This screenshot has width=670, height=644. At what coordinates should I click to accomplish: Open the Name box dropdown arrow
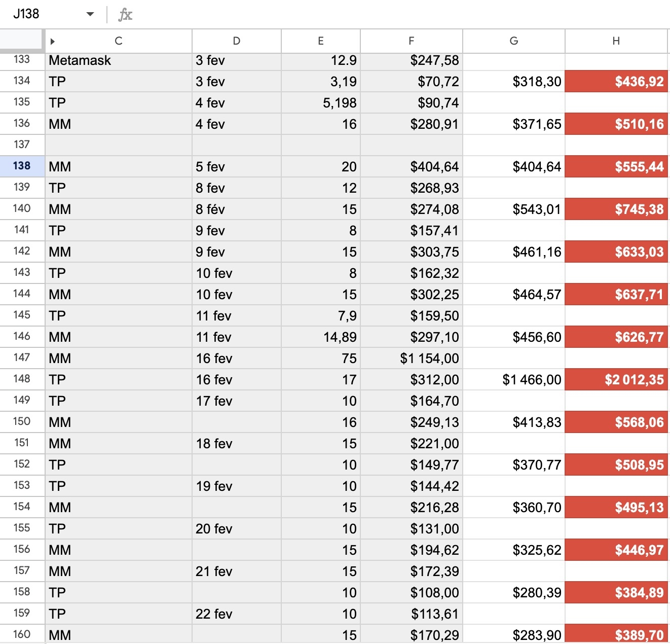click(90, 14)
